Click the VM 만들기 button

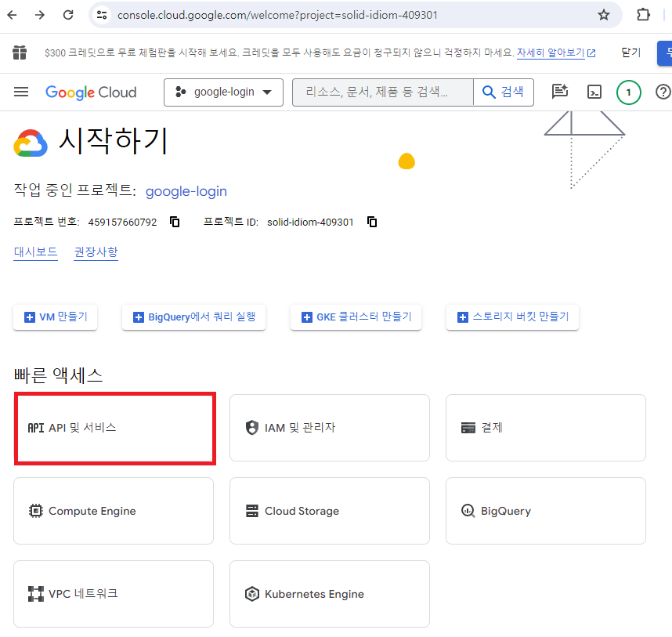56,317
